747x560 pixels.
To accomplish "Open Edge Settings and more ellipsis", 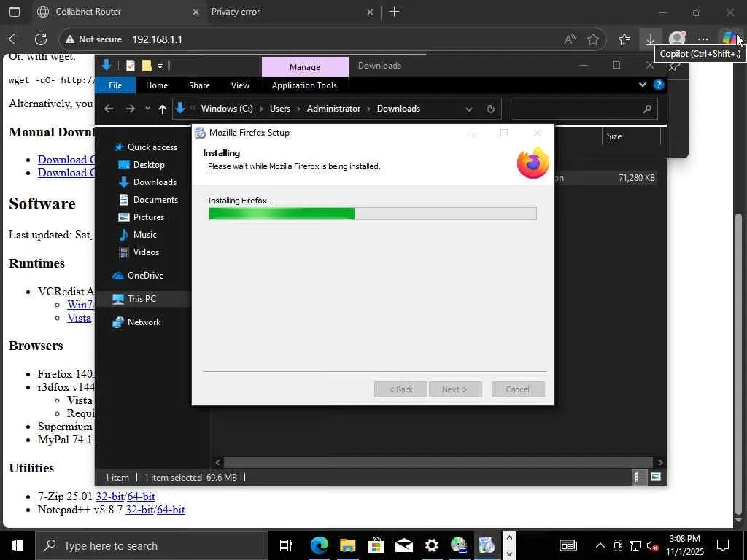I will click(x=703, y=39).
